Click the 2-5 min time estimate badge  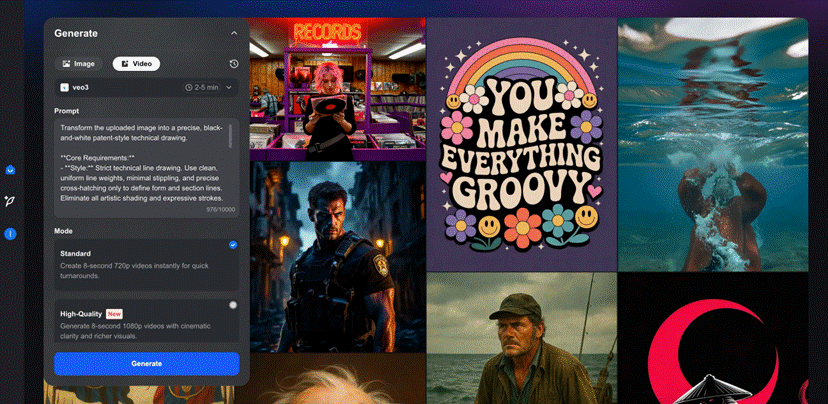click(203, 88)
